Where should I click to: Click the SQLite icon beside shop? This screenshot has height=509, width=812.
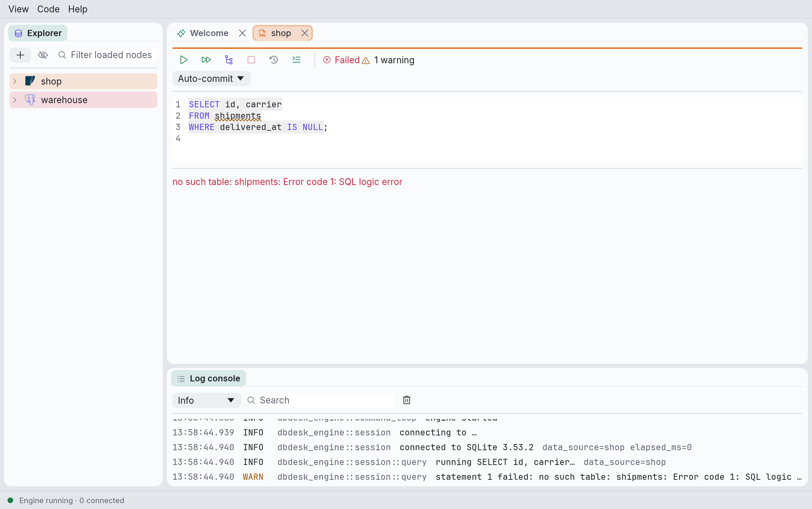[x=30, y=81]
